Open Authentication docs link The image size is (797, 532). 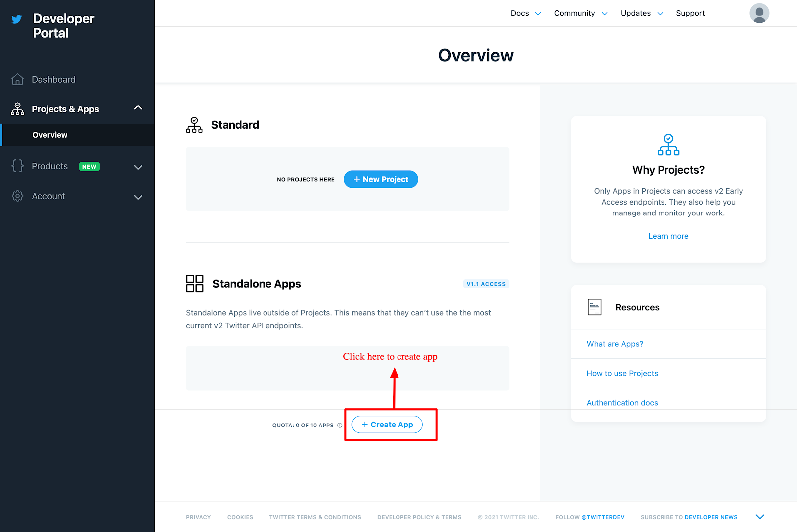(622, 403)
